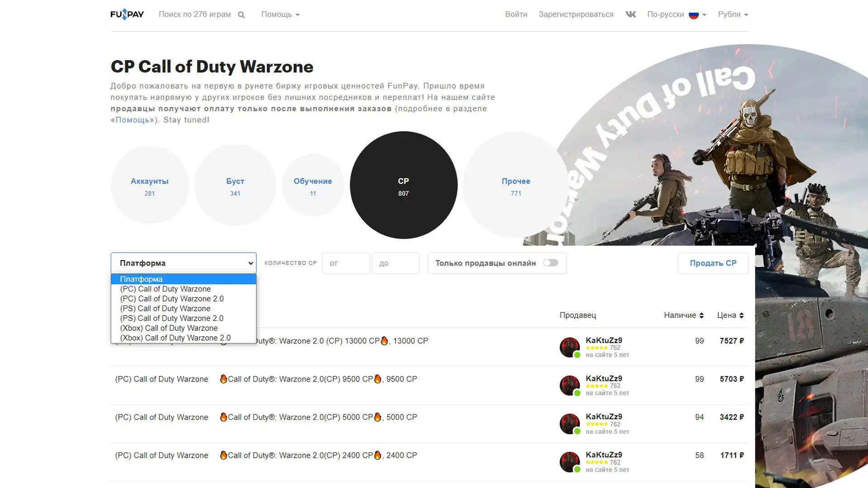The height and width of the screenshot is (488, 868).
Task: Choose (Xbox) Call of Duty Warzone option
Action: tap(184, 328)
